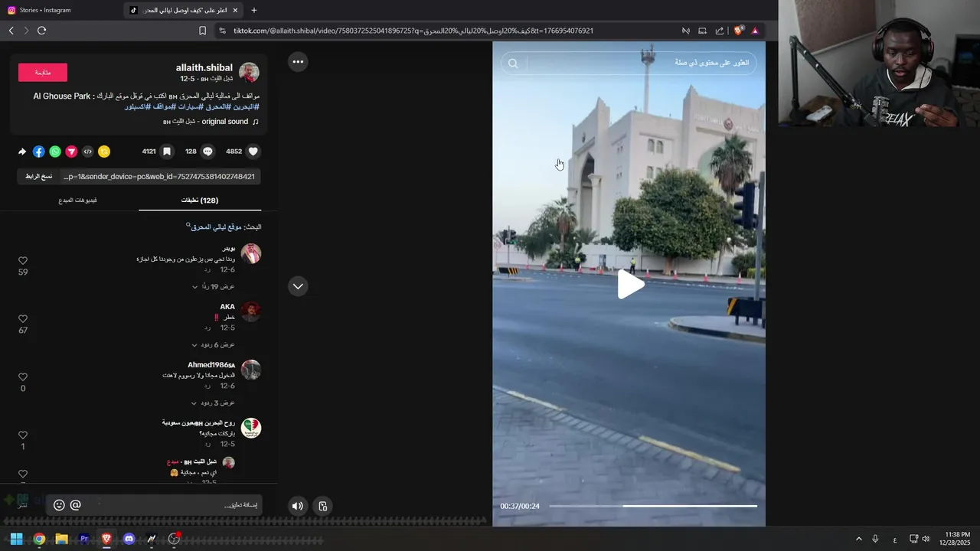Open the allaith.shibal username link
The image size is (980, 551).
point(204,68)
